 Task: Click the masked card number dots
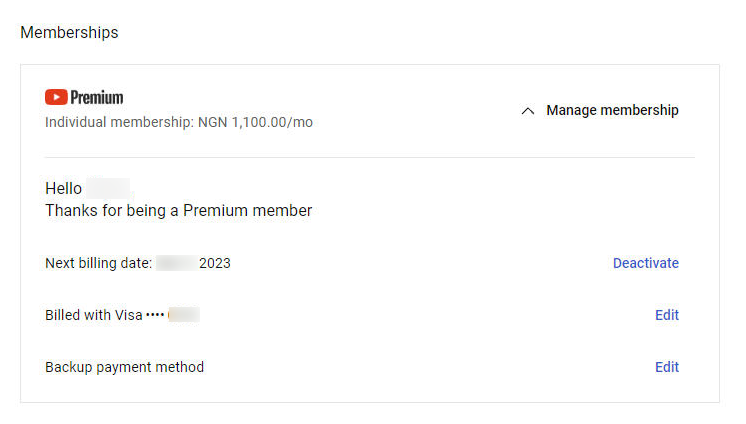(x=155, y=315)
